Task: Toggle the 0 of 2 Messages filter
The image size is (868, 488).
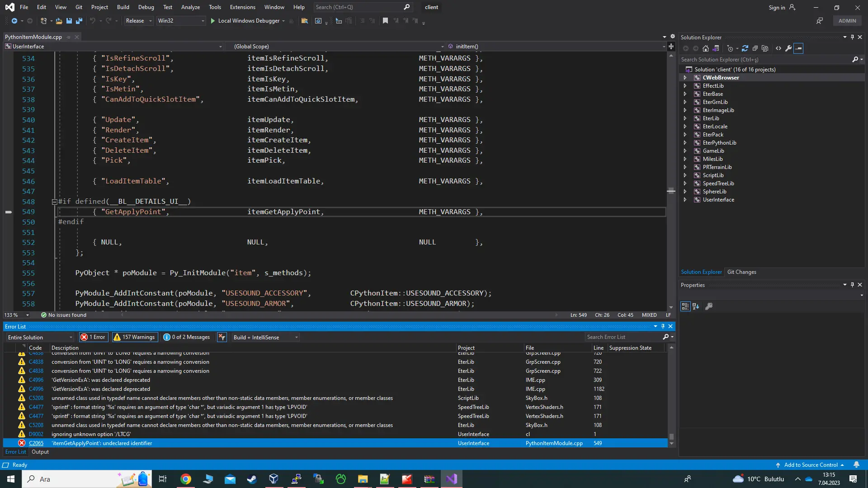Action: pos(186,337)
